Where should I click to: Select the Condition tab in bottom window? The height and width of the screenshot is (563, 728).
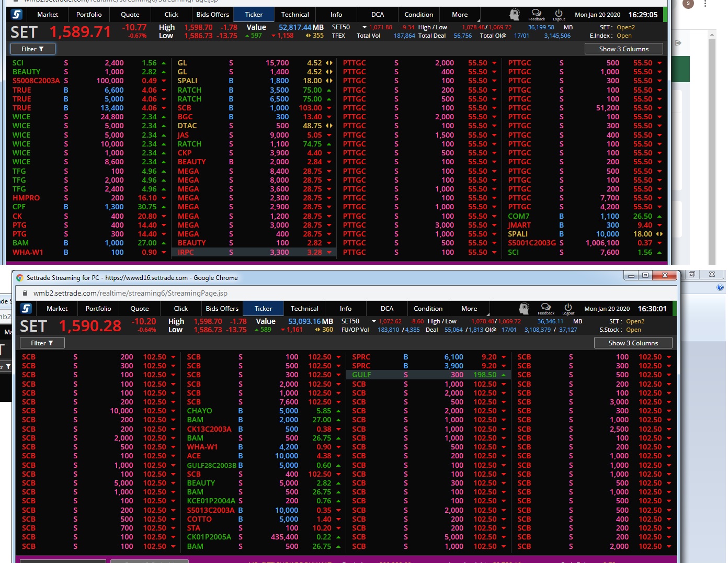pyautogui.click(x=428, y=309)
